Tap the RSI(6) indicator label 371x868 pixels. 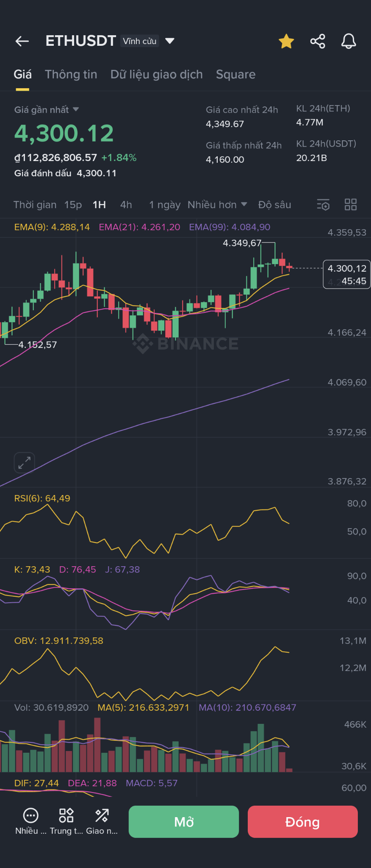[42, 498]
